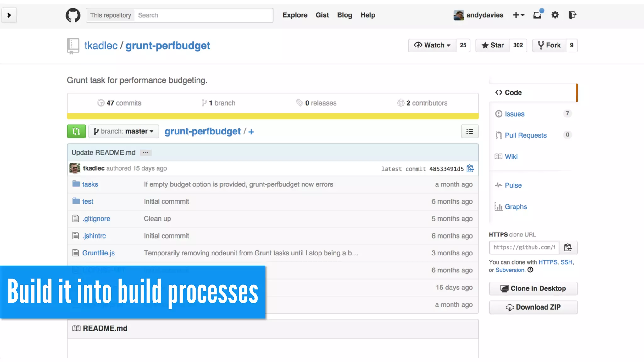Click the yellow language breakdown bar

[273, 116]
